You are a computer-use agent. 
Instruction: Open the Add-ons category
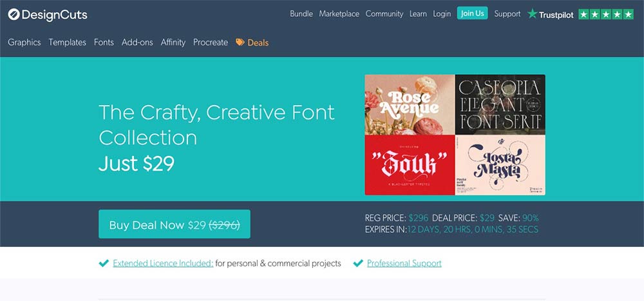tap(137, 43)
